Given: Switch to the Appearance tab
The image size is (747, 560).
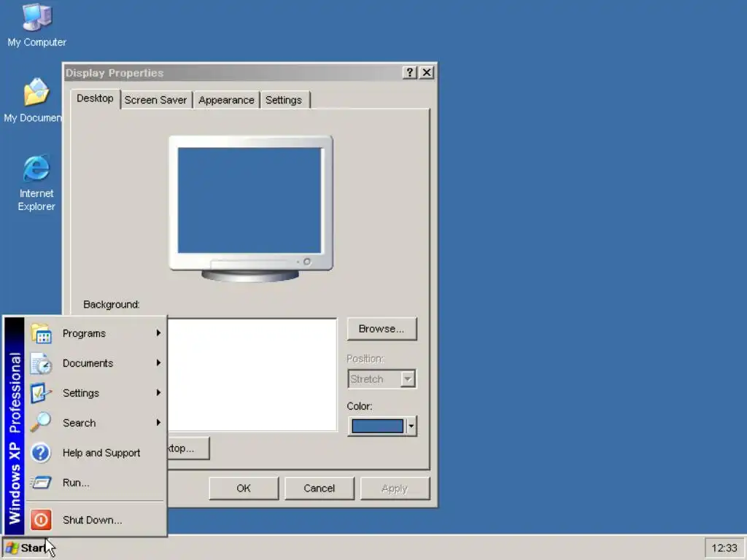Looking at the screenshot, I should [226, 100].
